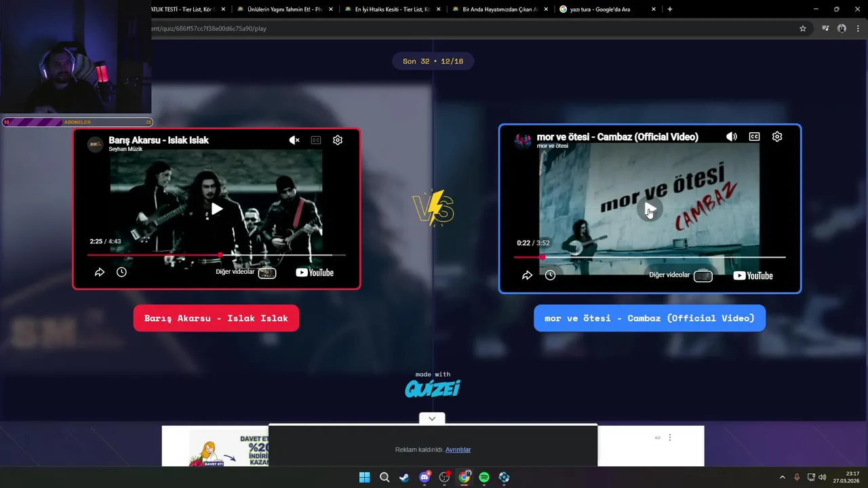The height and width of the screenshot is (488, 868).
Task: Open Seyhan Müzik channel avatar
Action: pos(96,144)
